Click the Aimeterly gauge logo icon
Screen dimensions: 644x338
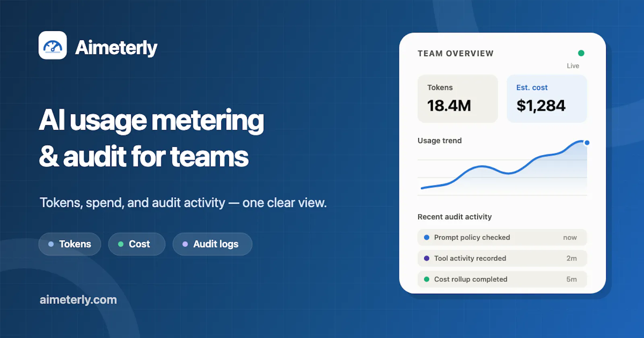53,45
